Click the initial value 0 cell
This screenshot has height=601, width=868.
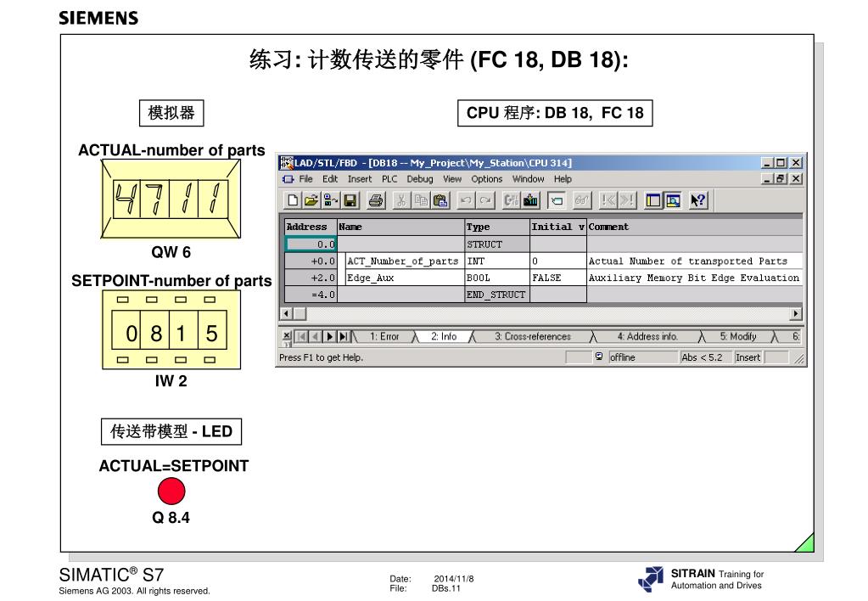[x=558, y=261]
